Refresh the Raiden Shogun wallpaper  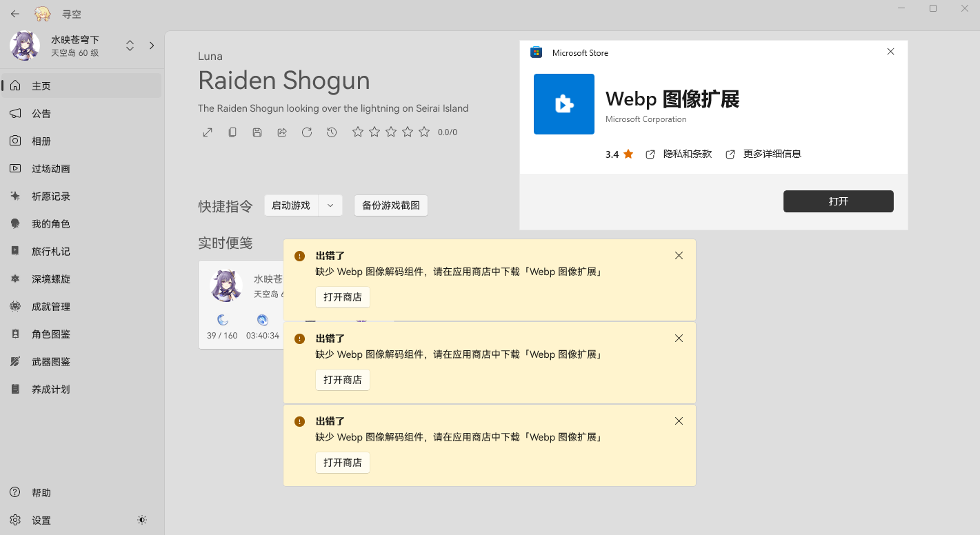click(x=307, y=132)
